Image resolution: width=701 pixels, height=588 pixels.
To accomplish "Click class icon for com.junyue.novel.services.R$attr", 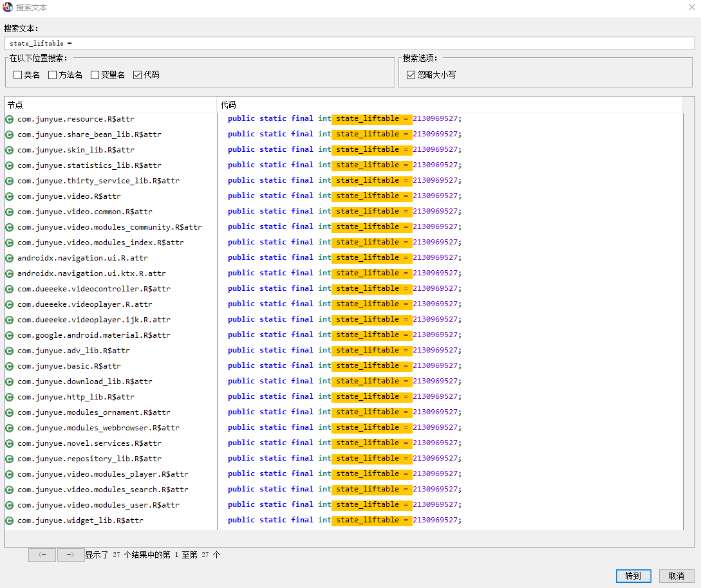I will (10, 444).
